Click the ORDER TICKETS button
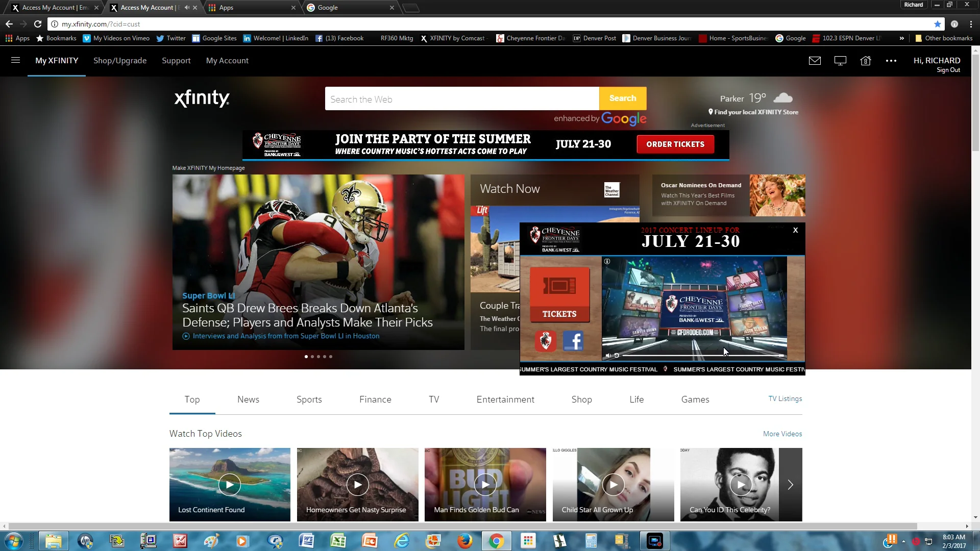Viewport: 980px width, 551px height. (x=675, y=144)
